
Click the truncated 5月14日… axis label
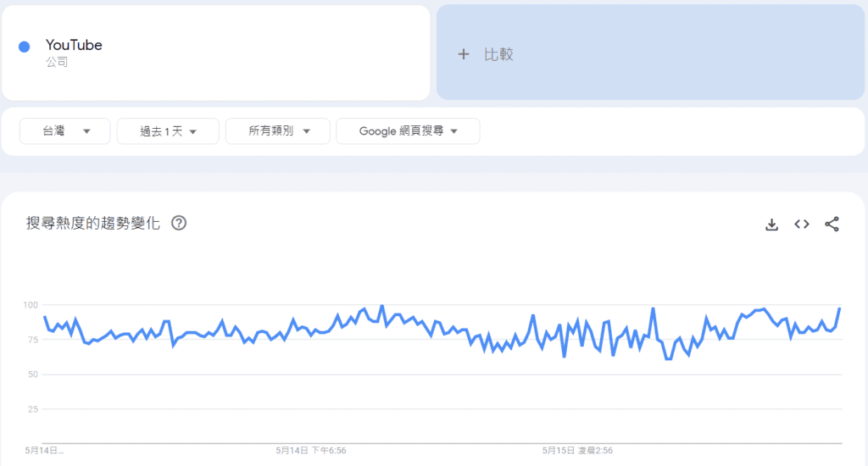click(x=44, y=451)
